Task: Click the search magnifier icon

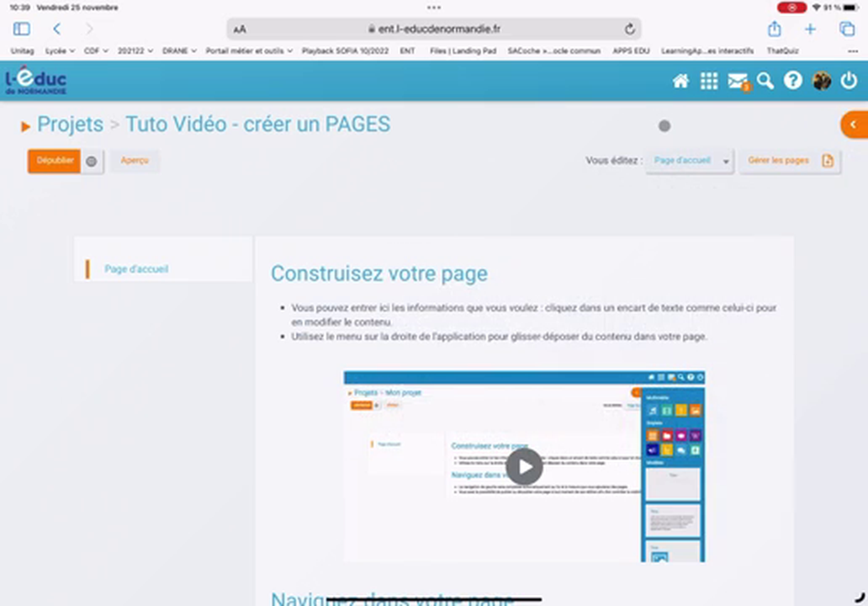Action: point(765,80)
